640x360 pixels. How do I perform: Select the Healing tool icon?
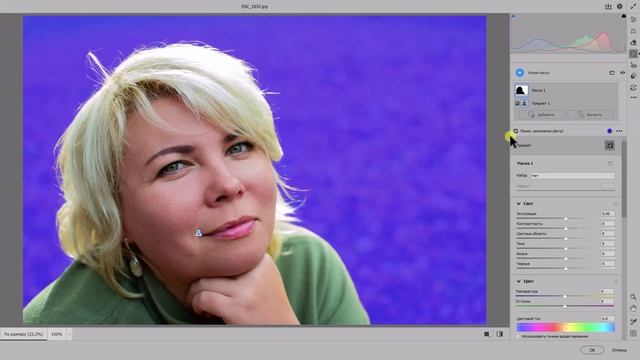[x=633, y=42]
